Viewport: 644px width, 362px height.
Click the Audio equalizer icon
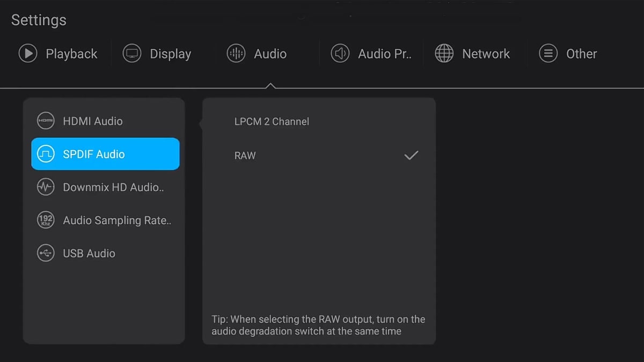click(x=236, y=54)
